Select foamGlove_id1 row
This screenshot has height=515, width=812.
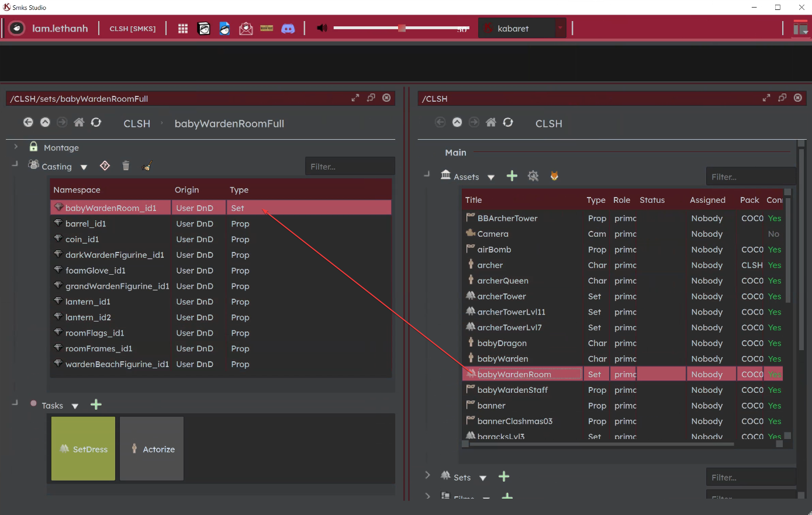coord(221,270)
